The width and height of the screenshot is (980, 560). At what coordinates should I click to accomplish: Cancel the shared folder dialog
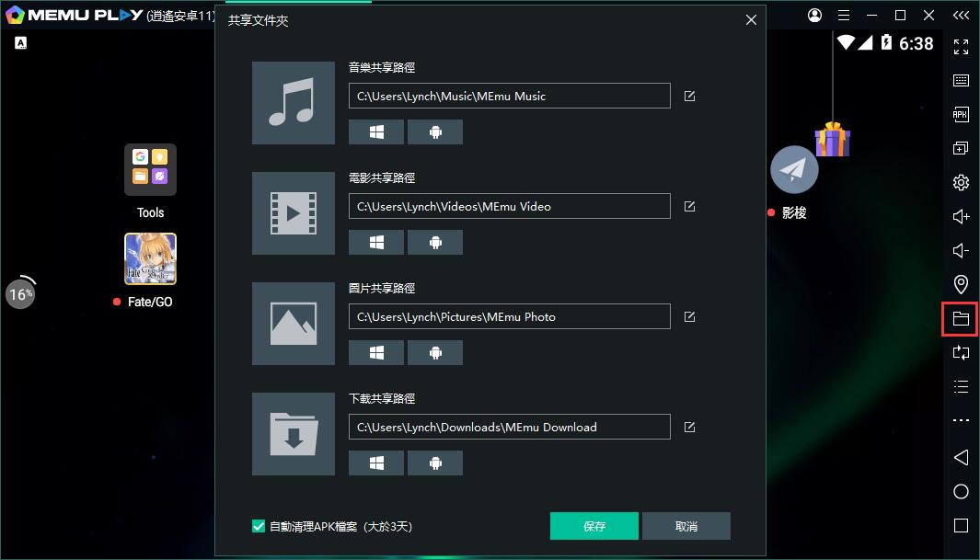pyautogui.click(x=686, y=525)
